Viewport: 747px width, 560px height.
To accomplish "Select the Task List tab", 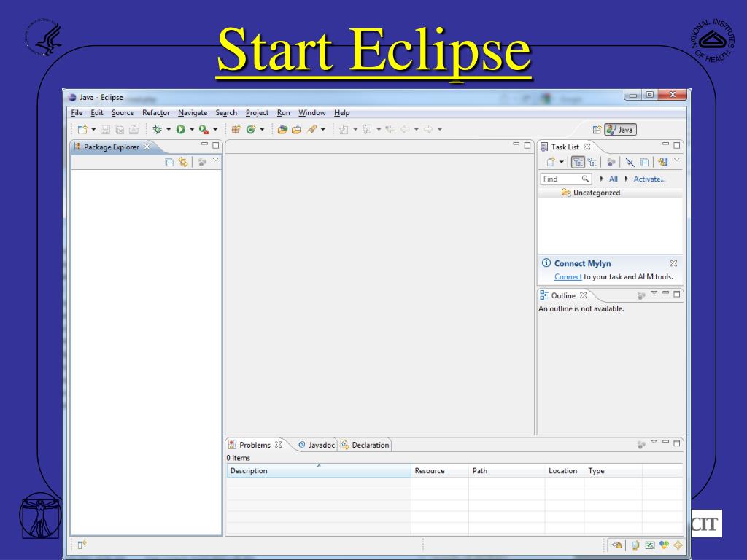I will (565, 147).
